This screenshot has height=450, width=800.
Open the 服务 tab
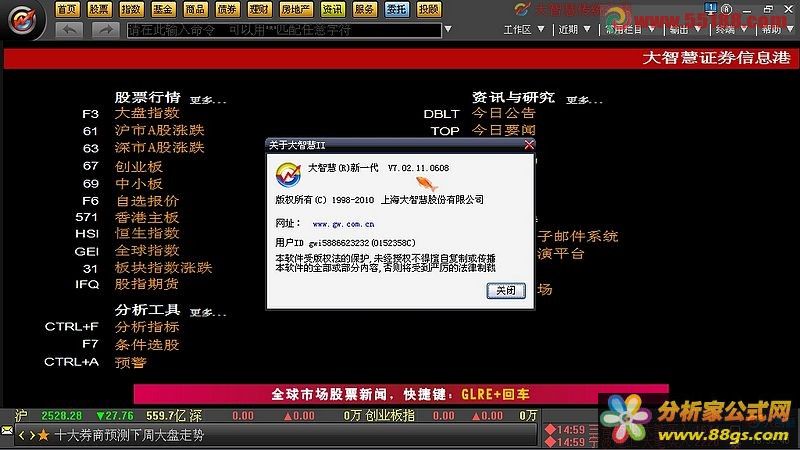tap(364, 9)
